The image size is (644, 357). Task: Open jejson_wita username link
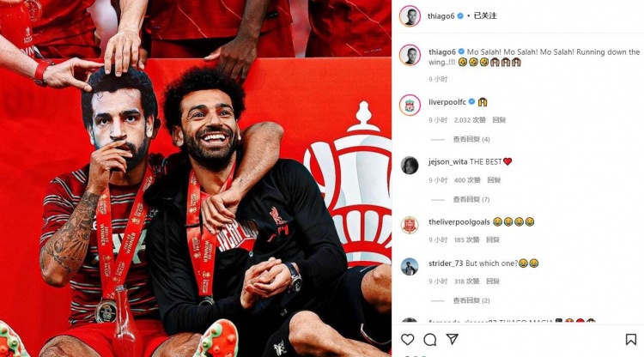(x=447, y=161)
